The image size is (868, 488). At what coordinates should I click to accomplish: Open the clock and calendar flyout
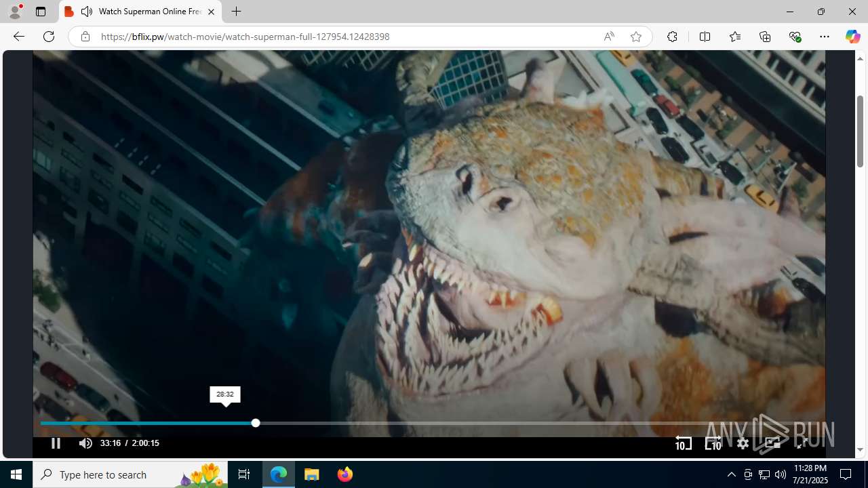[810, 474]
